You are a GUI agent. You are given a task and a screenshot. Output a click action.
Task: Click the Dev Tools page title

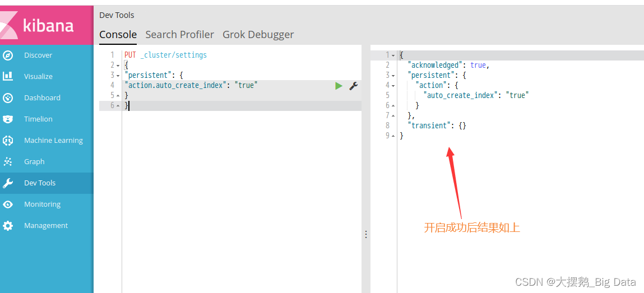(x=117, y=15)
